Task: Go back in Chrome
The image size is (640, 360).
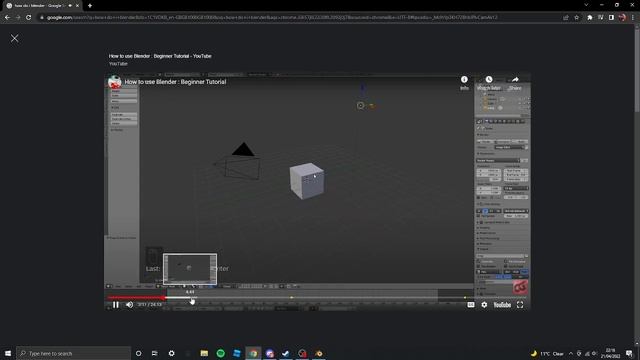Action: (7, 18)
